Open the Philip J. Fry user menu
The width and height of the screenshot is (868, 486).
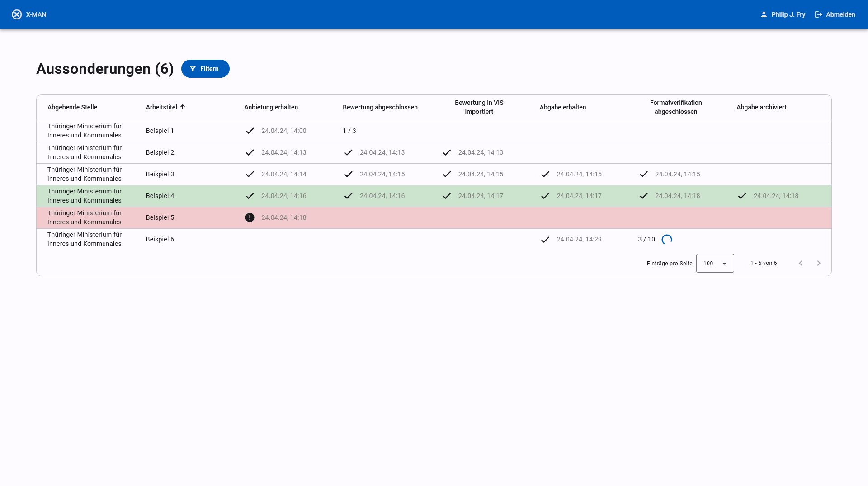coord(783,14)
